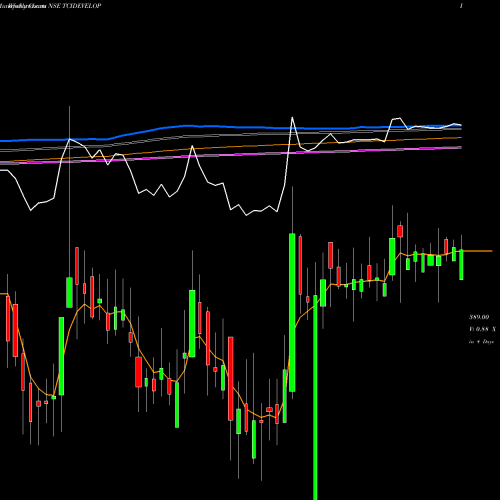500x500 pixels.
Task: Click the NSE TCIDEVELOP symbol title
Action: coord(74,6)
